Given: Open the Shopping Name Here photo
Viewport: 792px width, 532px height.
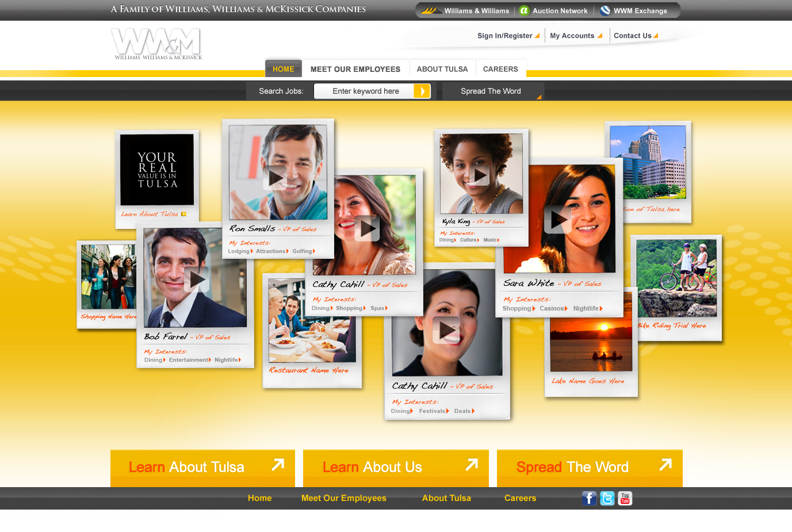Looking at the screenshot, I should [108, 277].
